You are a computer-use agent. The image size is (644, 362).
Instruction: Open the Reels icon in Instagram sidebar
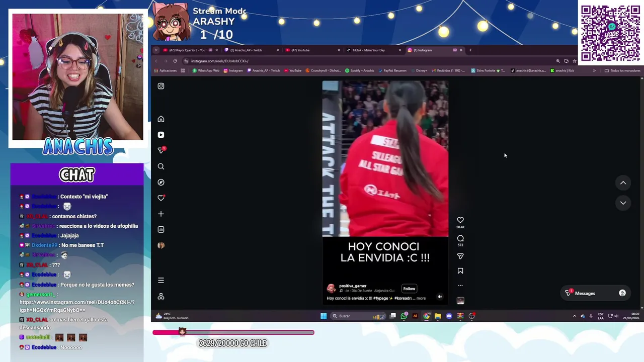coord(161,135)
